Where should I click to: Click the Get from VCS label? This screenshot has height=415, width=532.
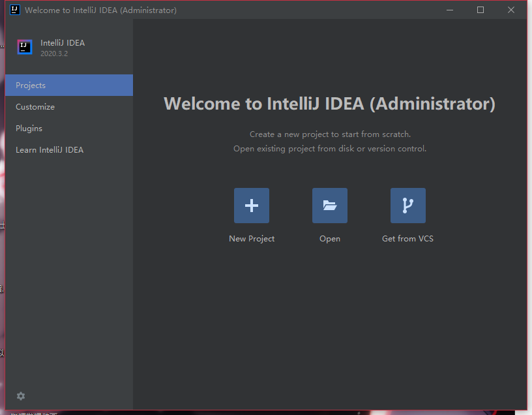click(x=408, y=239)
